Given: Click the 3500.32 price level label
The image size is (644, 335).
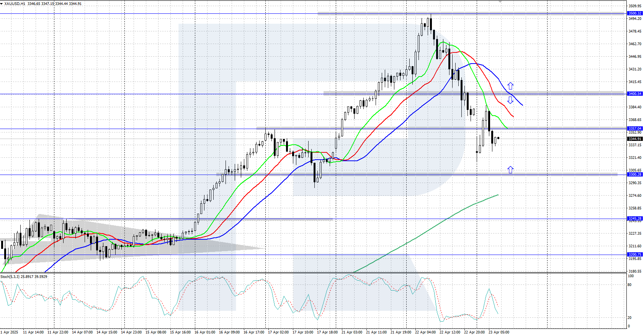Looking at the screenshot, I should (x=635, y=13).
